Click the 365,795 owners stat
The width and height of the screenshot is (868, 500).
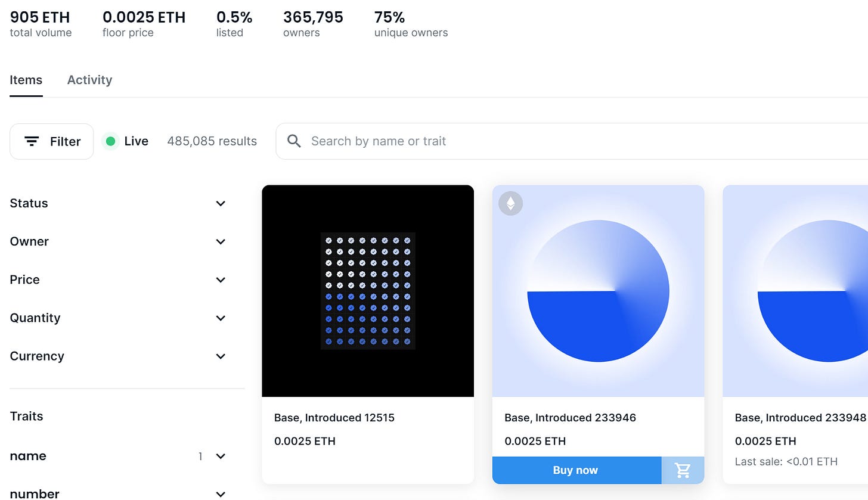tap(313, 24)
